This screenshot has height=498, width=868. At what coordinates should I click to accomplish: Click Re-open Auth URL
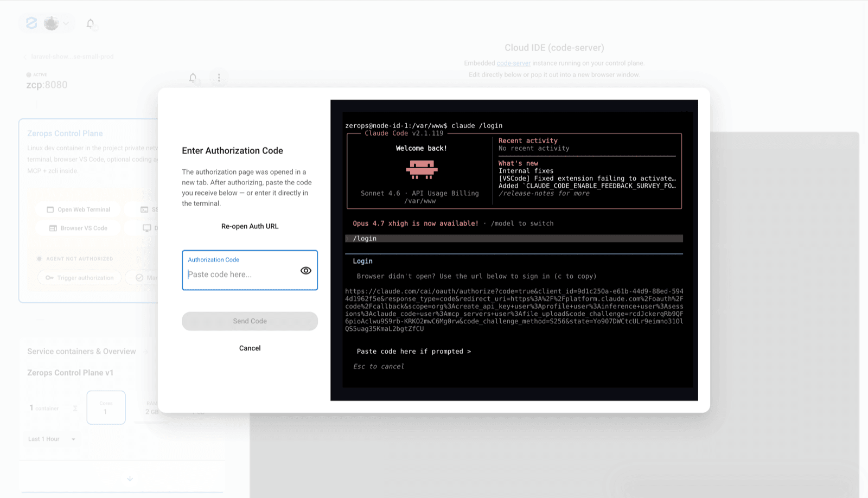click(250, 226)
